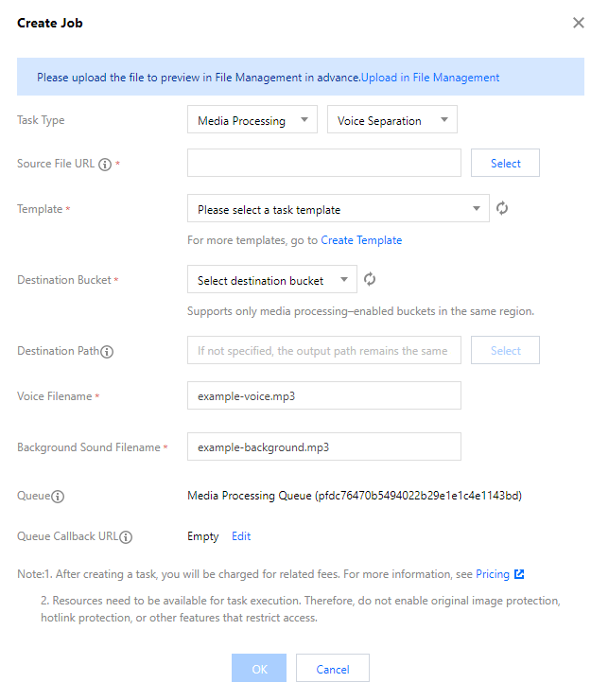This screenshot has height=700, width=591.
Task: Open the Media Processing task type dropdown
Action: click(x=252, y=120)
